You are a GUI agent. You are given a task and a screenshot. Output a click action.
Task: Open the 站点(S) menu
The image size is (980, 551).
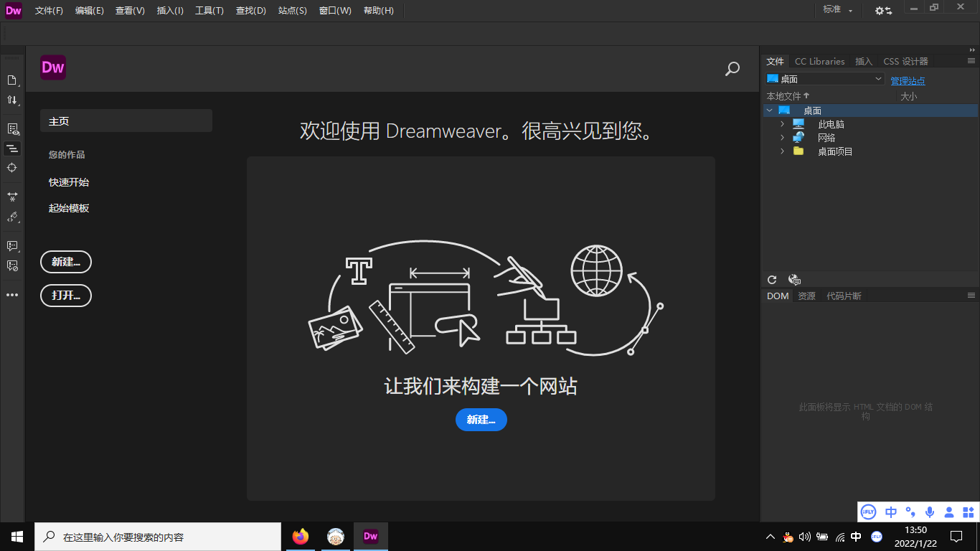293,11
